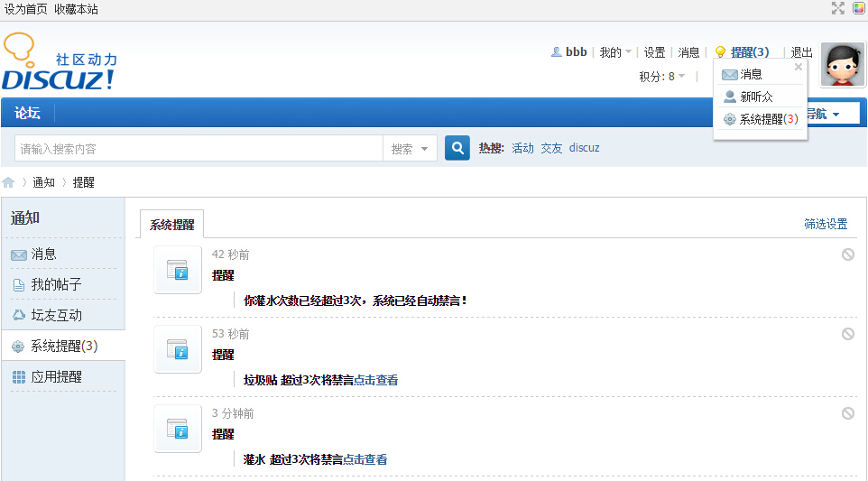Click the magnifier search button

click(457, 148)
